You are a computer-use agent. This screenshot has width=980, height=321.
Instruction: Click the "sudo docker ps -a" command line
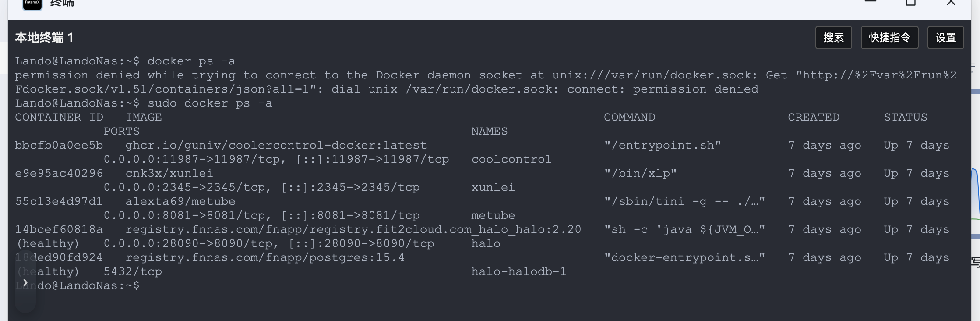point(209,103)
